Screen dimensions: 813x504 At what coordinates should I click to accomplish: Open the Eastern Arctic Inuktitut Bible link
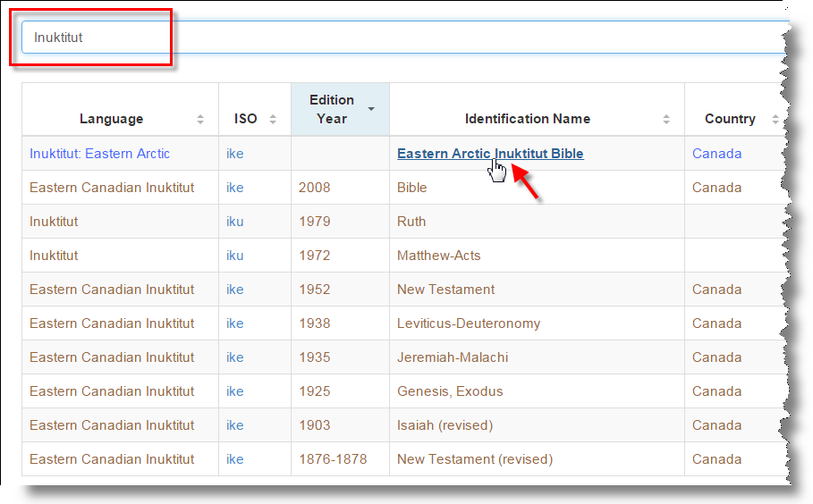pyautogui.click(x=490, y=154)
